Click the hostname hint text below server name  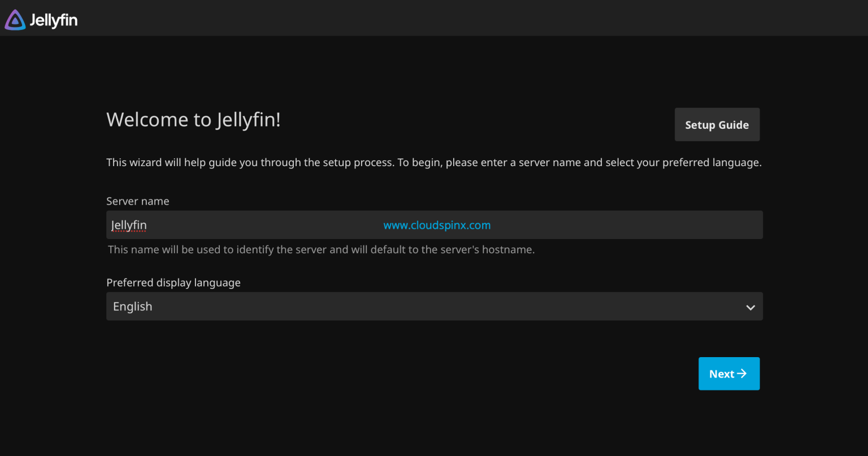point(321,249)
